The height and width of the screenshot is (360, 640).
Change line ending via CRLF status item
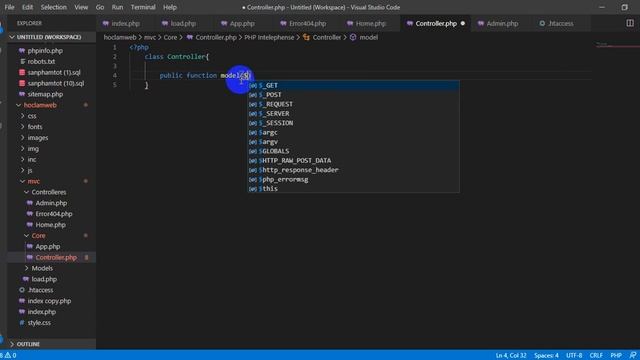596,356
